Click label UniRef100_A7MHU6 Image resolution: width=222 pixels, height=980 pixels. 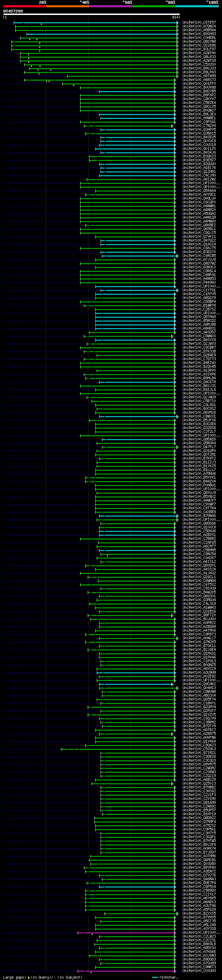(199, 473)
